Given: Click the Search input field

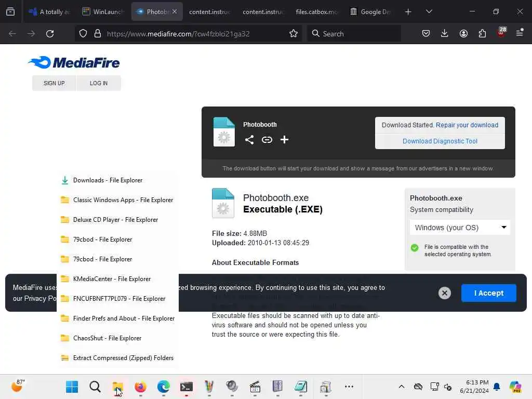Looking at the screenshot, I should 354,34.
